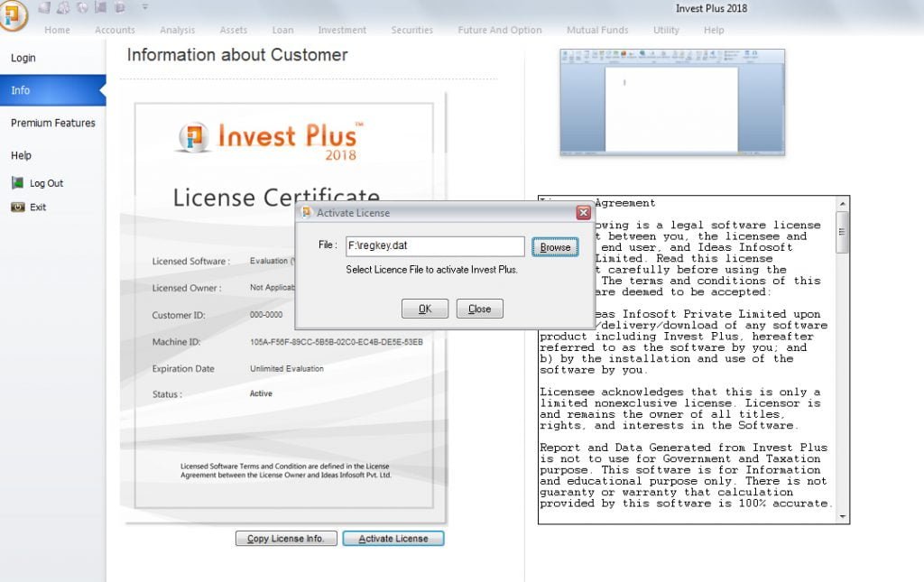
Task: Click the license agreement scroll down arrow
Action: [x=843, y=517]
